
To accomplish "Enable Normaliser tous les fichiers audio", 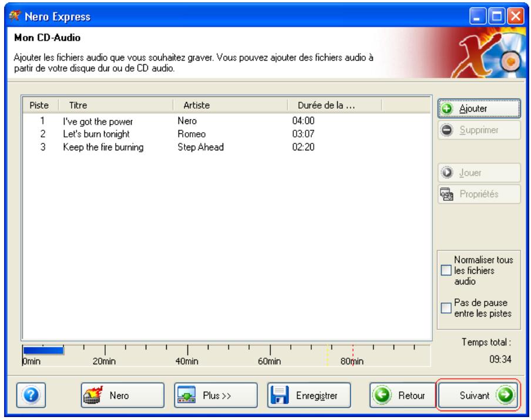I will pos(446,270).
